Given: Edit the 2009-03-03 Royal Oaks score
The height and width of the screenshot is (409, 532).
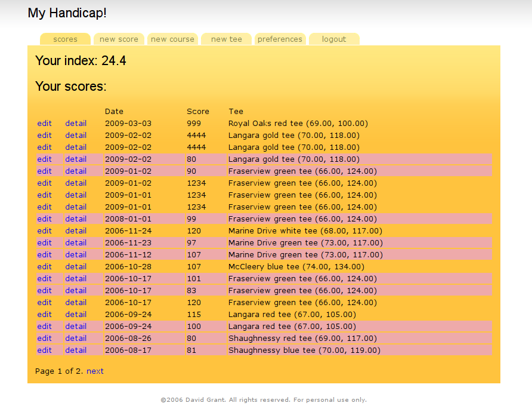Looking at the screenshot, I should pos(44,123).
